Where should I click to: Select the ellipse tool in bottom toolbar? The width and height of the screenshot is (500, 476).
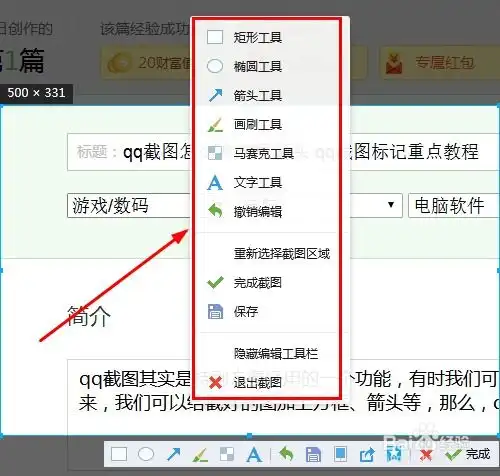146,454
